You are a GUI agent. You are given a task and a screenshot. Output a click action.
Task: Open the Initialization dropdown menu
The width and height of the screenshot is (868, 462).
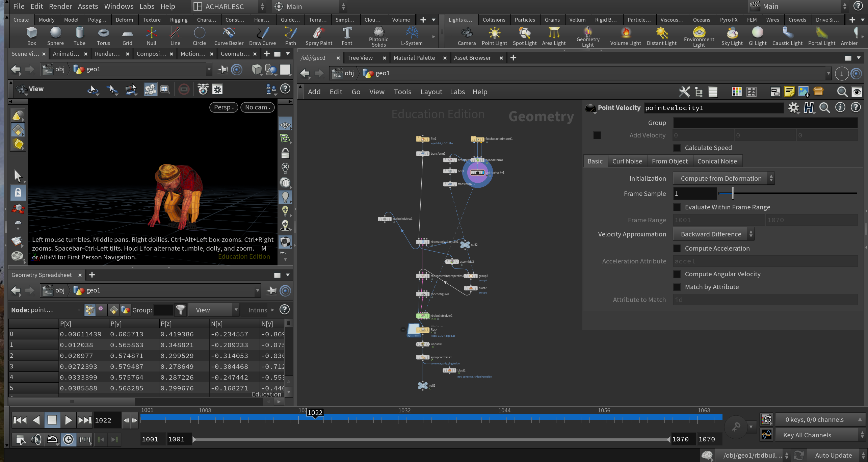click(724, 178)
